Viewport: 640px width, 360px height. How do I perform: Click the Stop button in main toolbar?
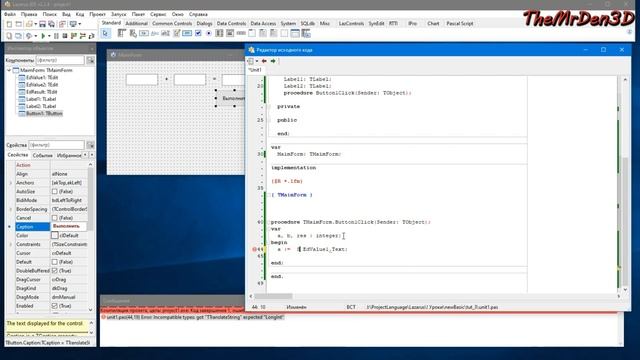[x=64, y=36]
